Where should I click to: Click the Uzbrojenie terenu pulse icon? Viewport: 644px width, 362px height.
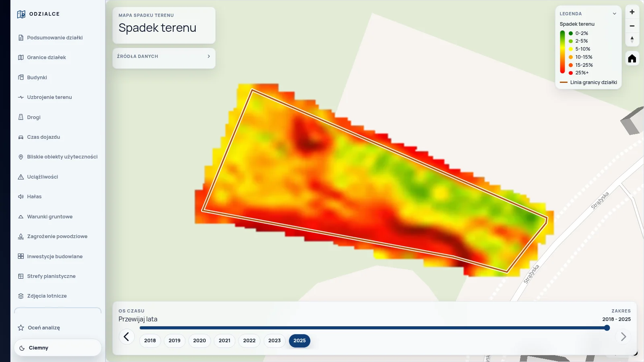click(21, 97)
